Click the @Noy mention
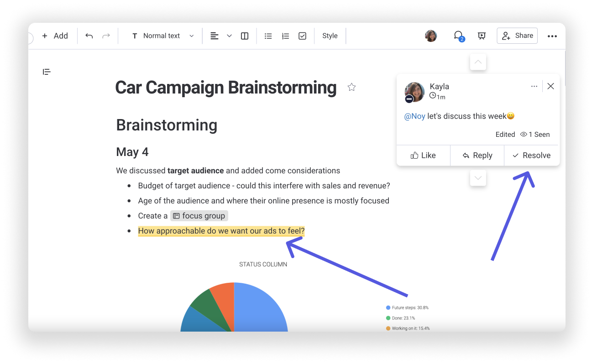 pos(414,116)
